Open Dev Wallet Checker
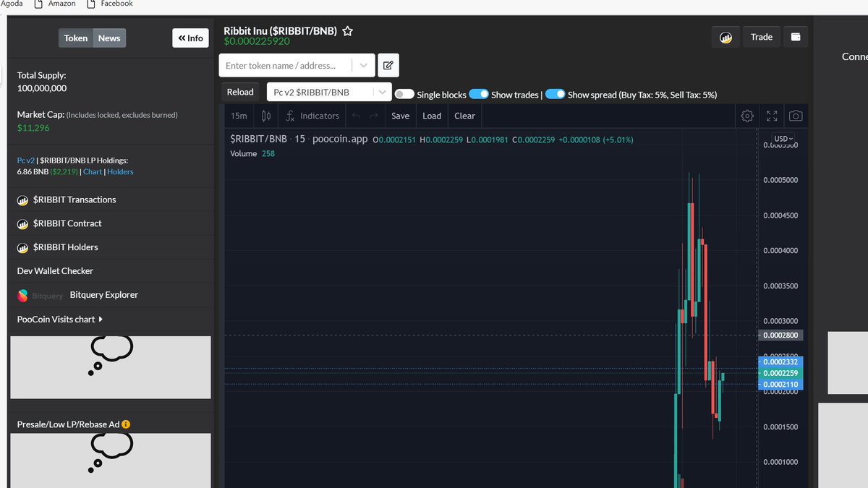This screenshot has width=868, height=488. pyautogui.click(x=55, y=271)
